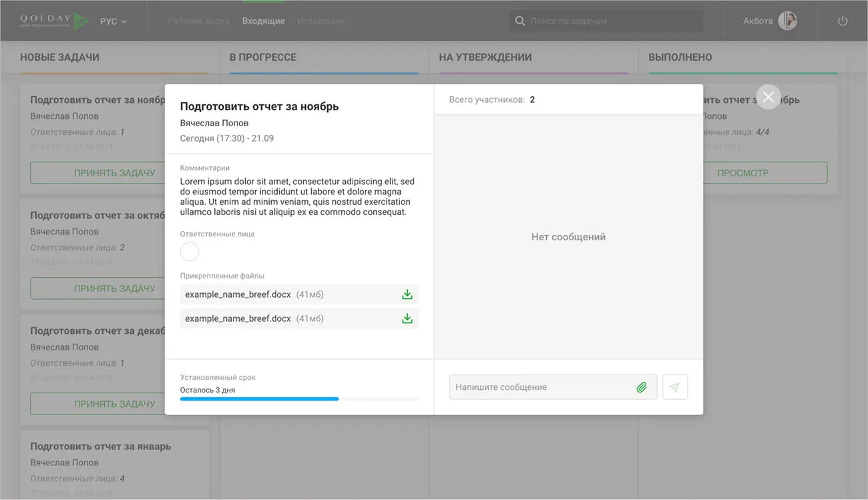This screenshot has width=868, height=500.
Task: Click the deadline progress bar
Action: tap(299, 399)
